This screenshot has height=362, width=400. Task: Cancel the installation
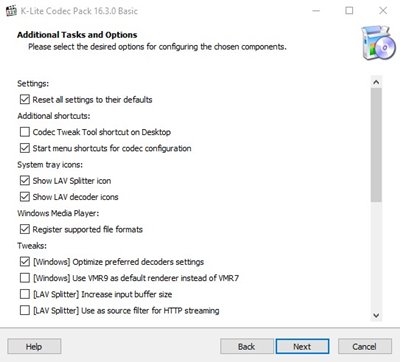click(x=365, y=346)
